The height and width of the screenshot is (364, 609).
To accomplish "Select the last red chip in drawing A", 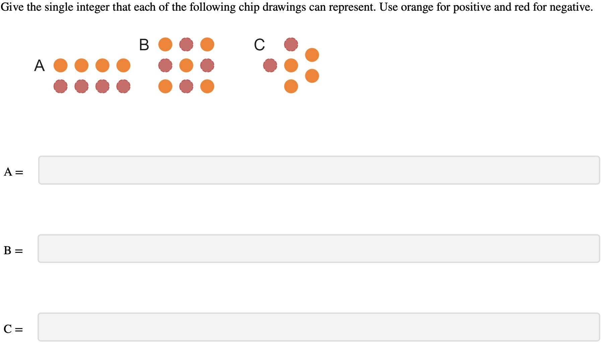I will (124, 87).
